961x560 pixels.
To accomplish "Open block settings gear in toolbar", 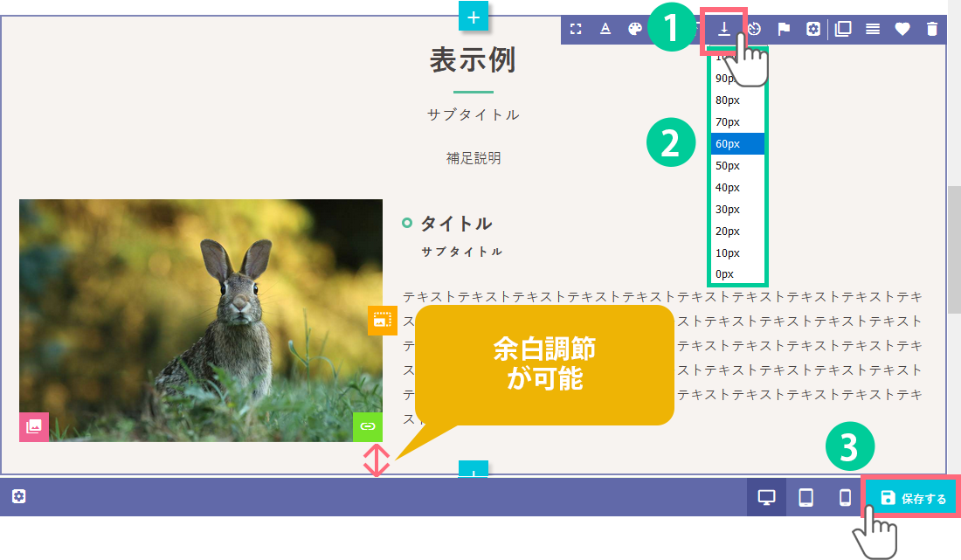I will click(813, 29).
